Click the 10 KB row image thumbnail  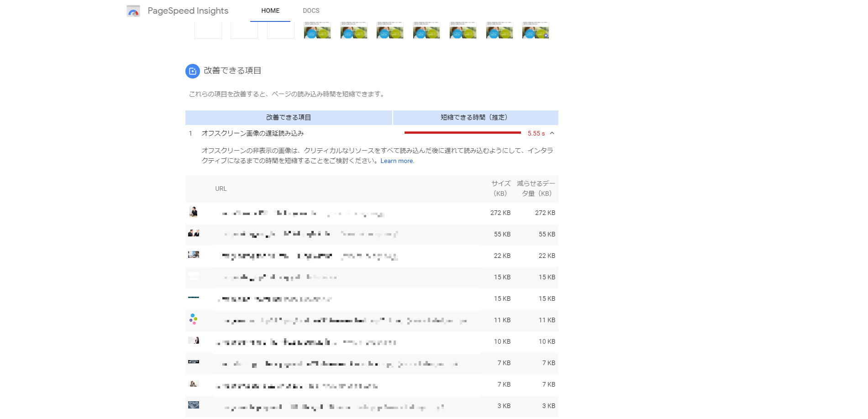coord(194,340)
